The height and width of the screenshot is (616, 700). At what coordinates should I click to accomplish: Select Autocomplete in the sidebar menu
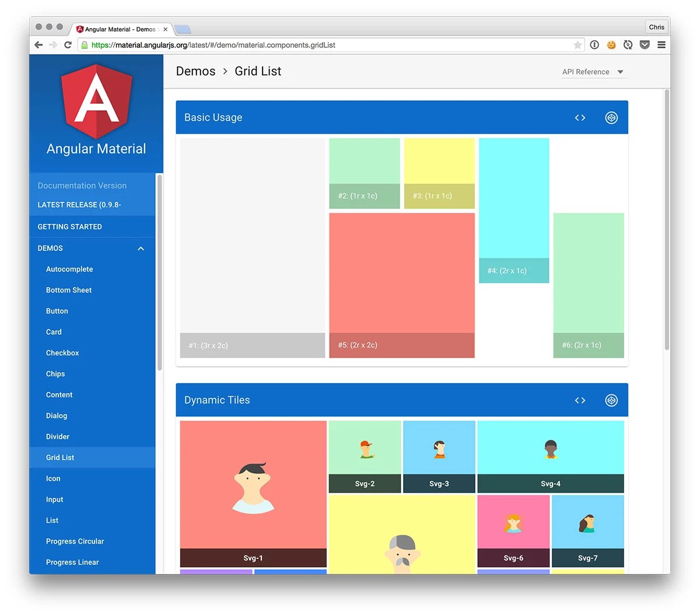tap(69, 269)
